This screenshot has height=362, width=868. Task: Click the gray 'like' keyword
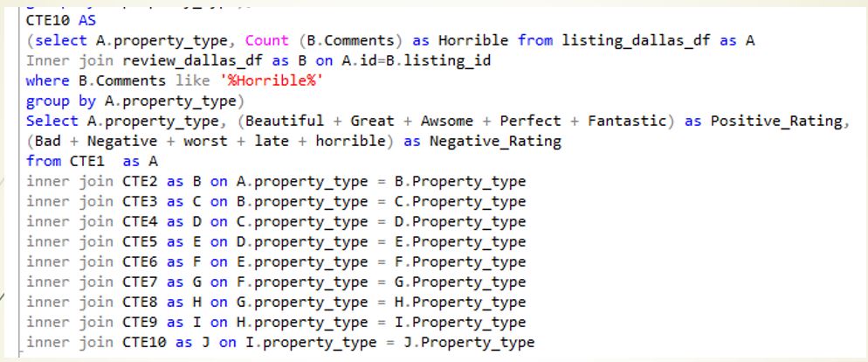point(193,81)
